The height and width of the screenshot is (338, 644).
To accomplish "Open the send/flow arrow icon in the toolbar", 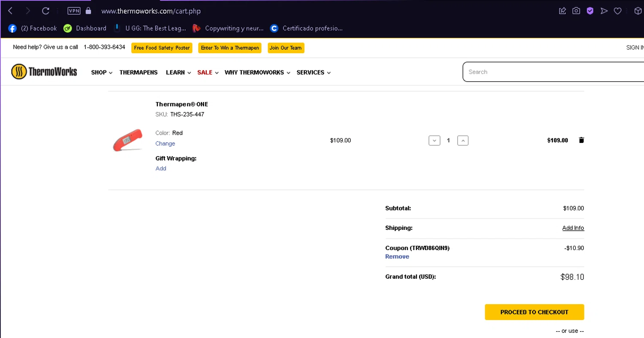I will click(x=604, y=11).
